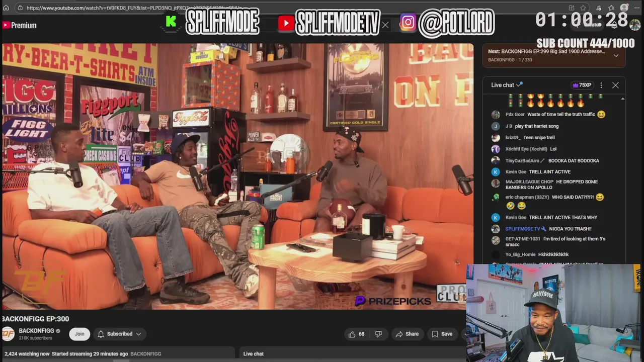The height and width of the screenshot is (362, 644).
Task: Select message 'Hkhkhkhkhkhk' from Yo_Big_Homie
Action: [x=553, y=255]
